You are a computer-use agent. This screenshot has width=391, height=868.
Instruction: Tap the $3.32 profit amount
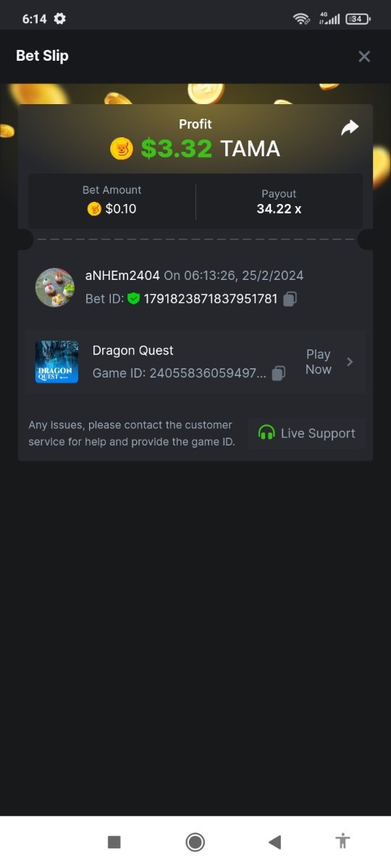point(177,148)
